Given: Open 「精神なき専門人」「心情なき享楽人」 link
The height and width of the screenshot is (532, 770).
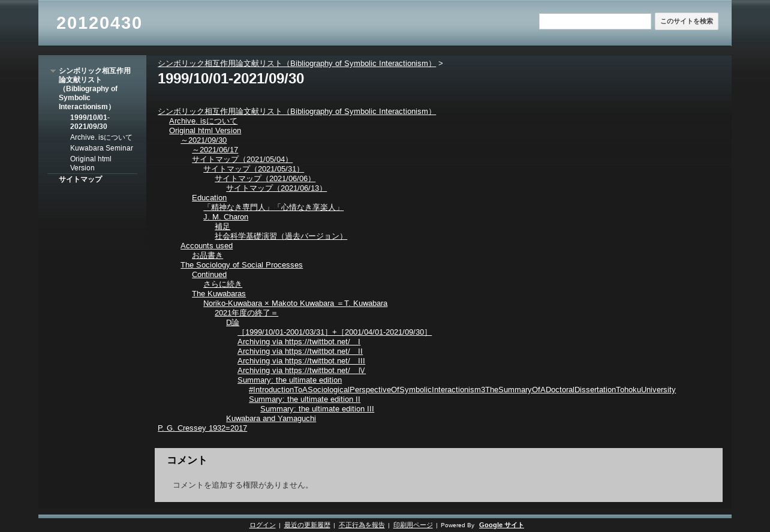Looking at the screenshot, I should (x=273, y=208).
